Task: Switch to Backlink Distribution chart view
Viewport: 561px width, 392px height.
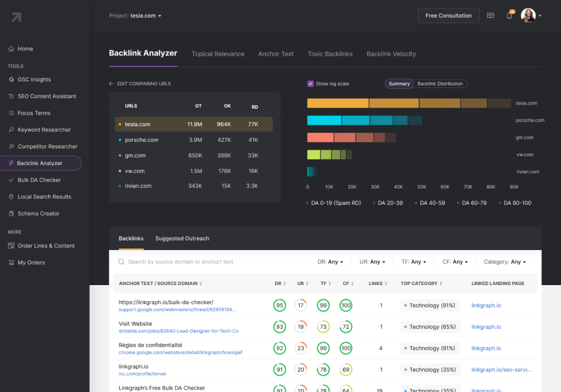Action: point(440,84)
